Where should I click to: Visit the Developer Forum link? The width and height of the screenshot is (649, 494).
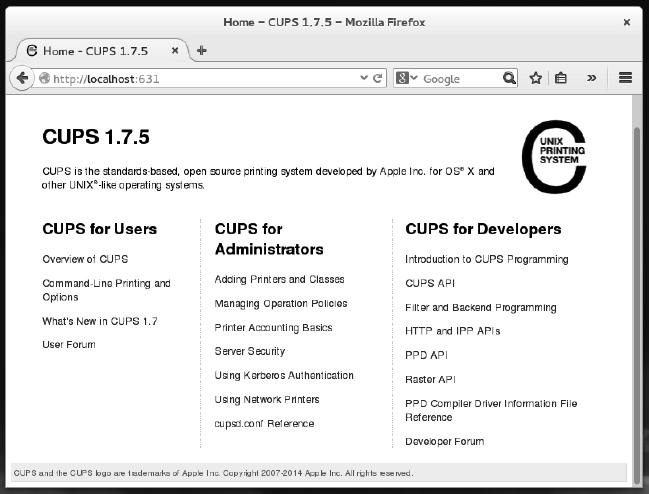click(x=445, y=441)
